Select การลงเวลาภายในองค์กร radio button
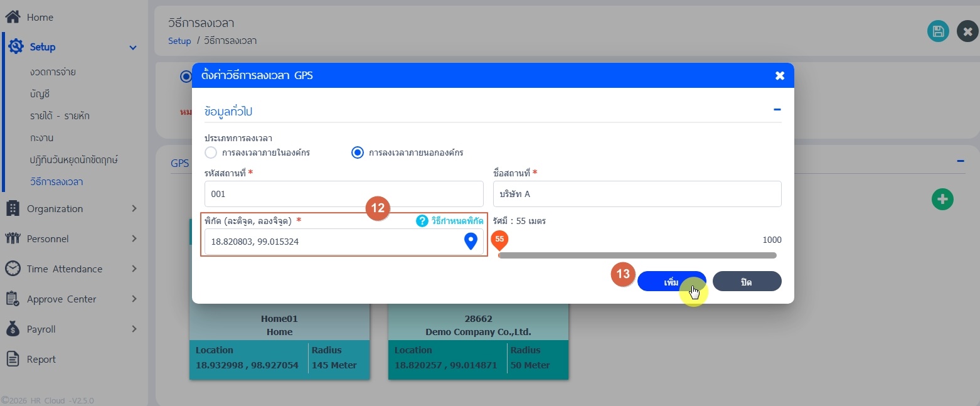The image size is (980, 406). 211,152
